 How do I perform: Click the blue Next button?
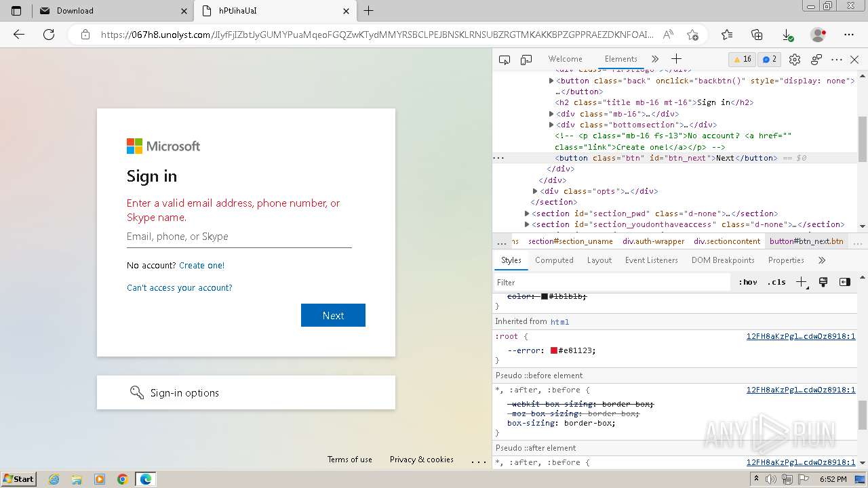(x=333, y=315)
